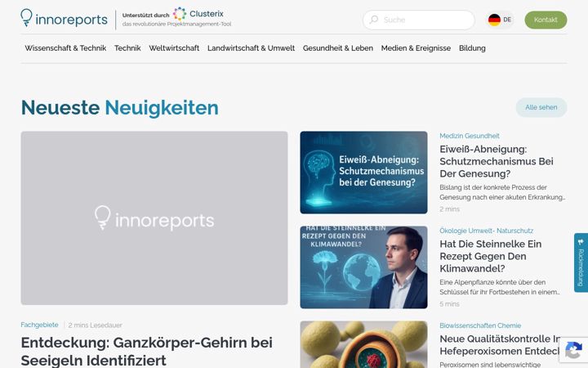The width and height of the screenshot is (588, 368).
Task: Open headline Hat Die Steinnelke Ein Rezept
Action: [491, 256]
